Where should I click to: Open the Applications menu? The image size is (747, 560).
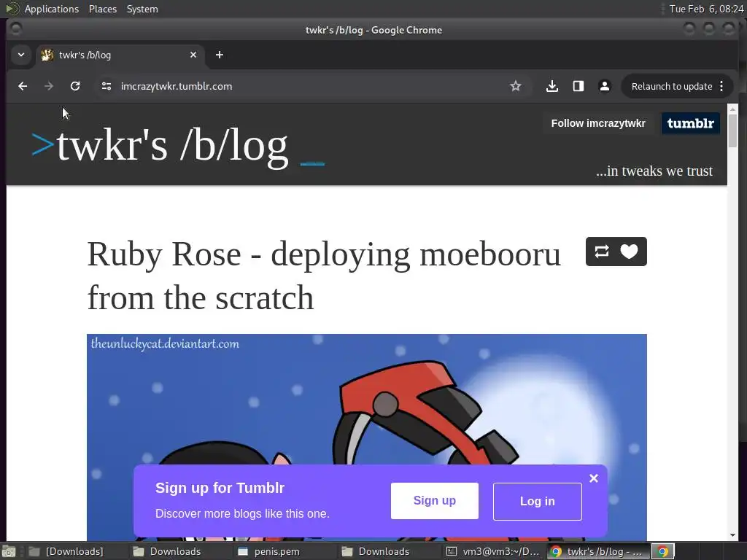point(52,9)
